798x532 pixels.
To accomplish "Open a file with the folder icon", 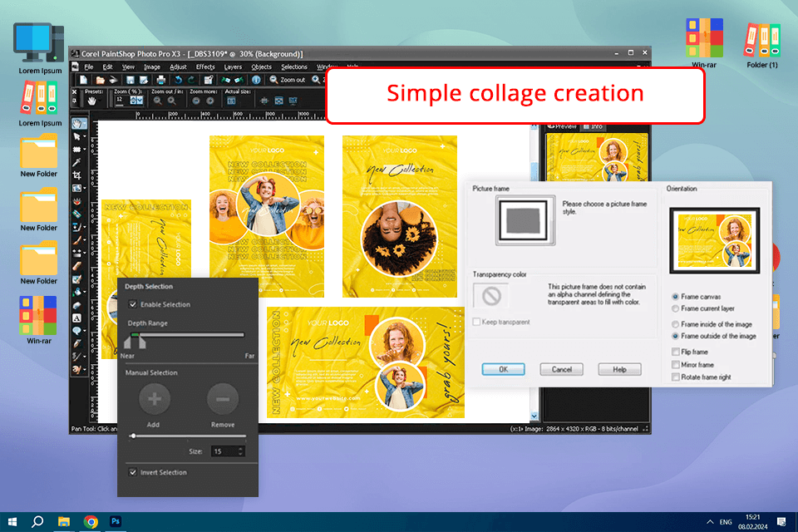I will pos(101,80).
